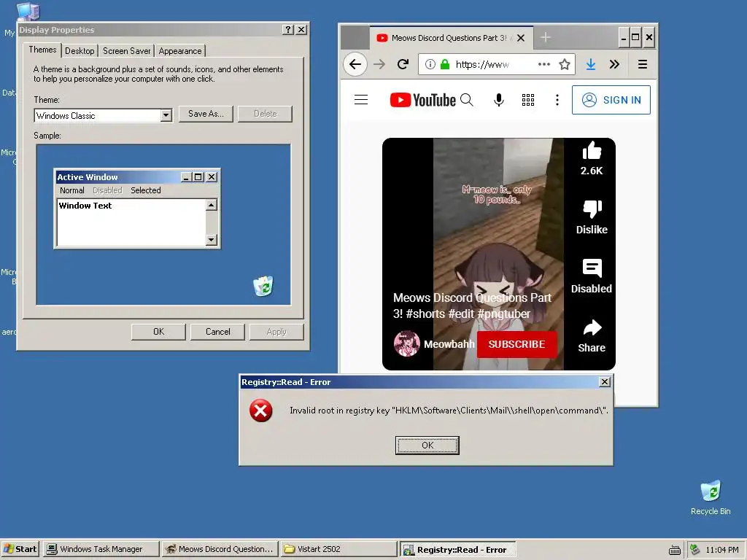The height and width of the screenshot is (560, 747).
Task: Switch to the Themes tab
Action: 42,50
